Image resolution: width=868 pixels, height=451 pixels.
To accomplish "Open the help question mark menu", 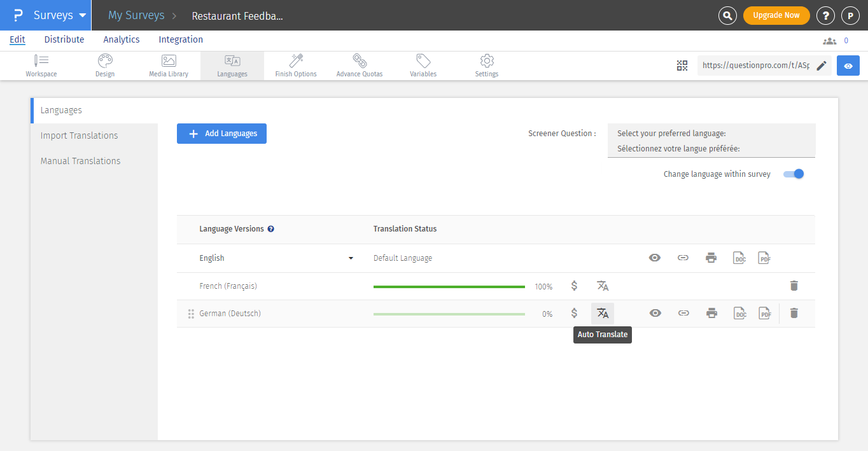I will [825, 15].
